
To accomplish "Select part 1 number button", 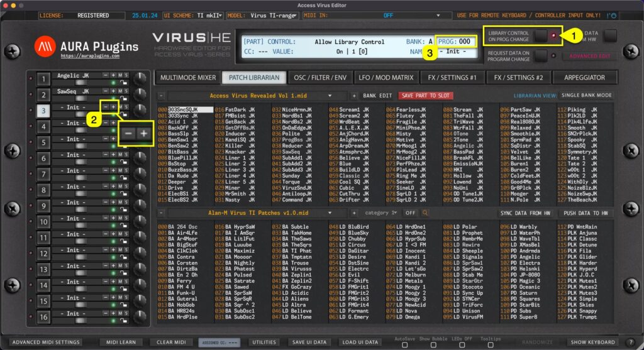I will (x=43, y=79).
